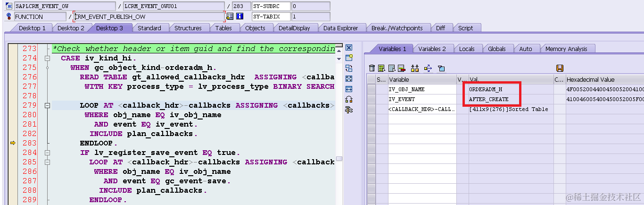Click the orange save floppy icon

[560, 68]
